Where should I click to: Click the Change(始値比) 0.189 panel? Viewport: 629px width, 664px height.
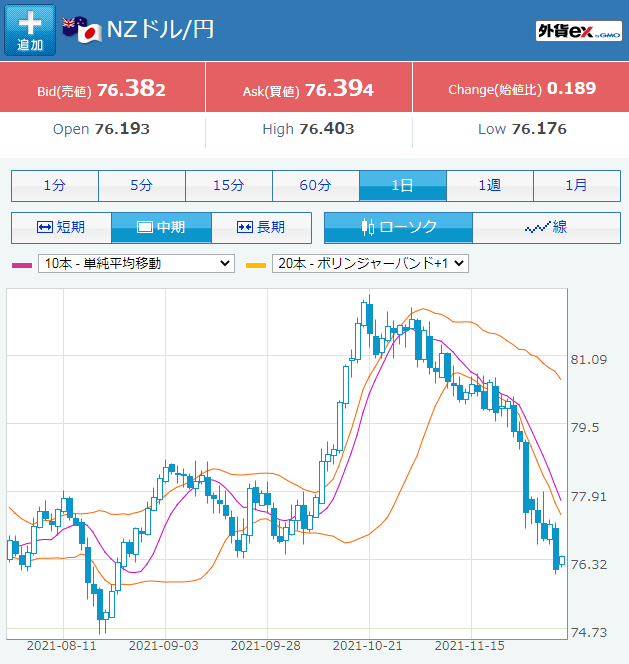coord(521,87)
